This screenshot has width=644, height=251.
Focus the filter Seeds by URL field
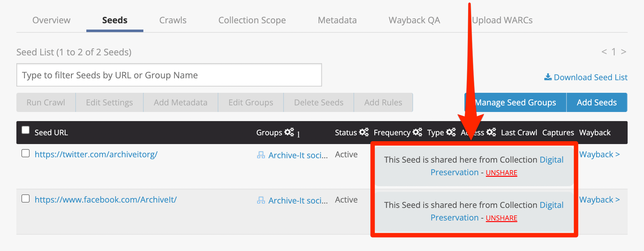(169, 75)
